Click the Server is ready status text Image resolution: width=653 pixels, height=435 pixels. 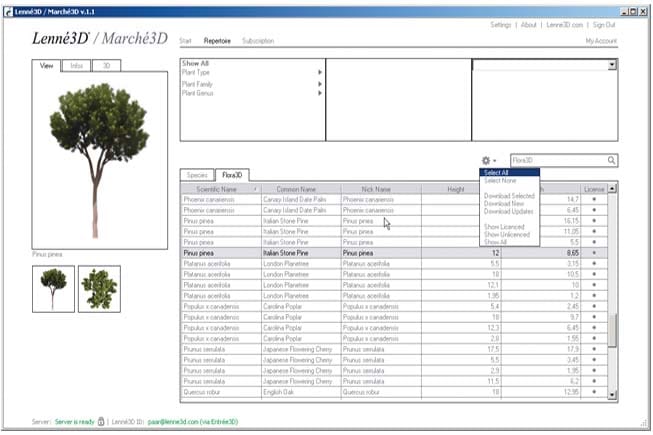[75, 422]
